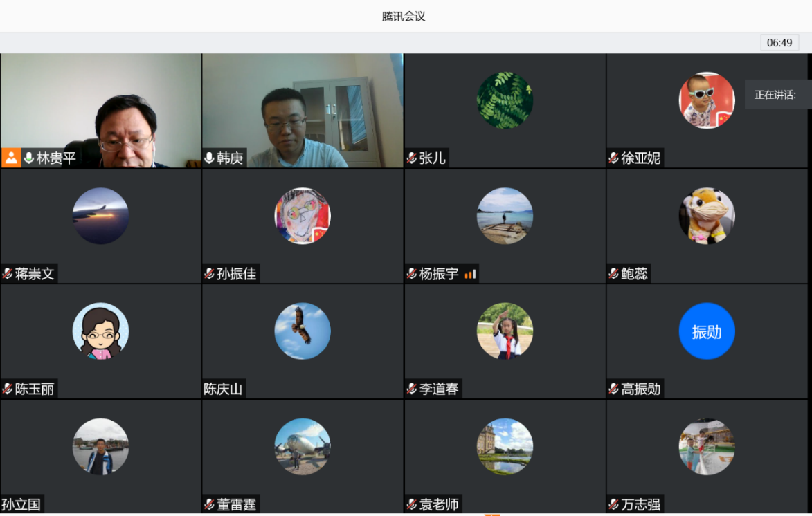Click the 06:49 meeting timer

point(779,43)
